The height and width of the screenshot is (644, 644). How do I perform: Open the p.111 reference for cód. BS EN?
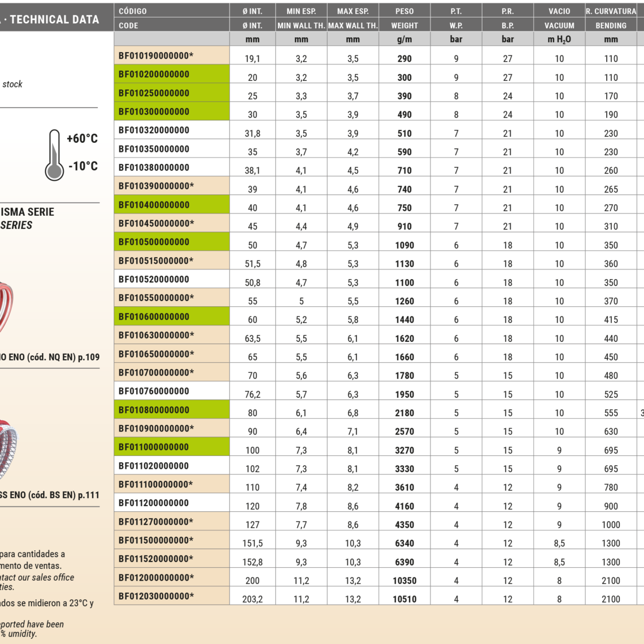pos(89,495)
